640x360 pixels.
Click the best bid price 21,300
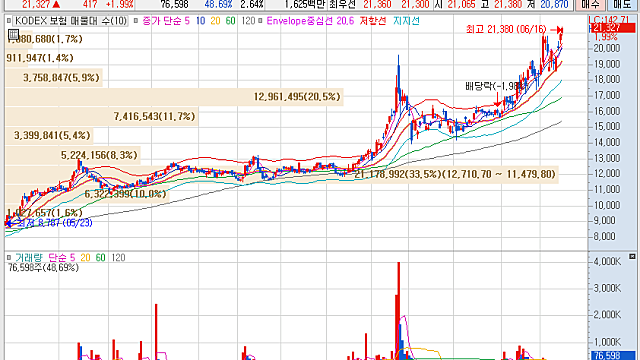coord(415,4)
